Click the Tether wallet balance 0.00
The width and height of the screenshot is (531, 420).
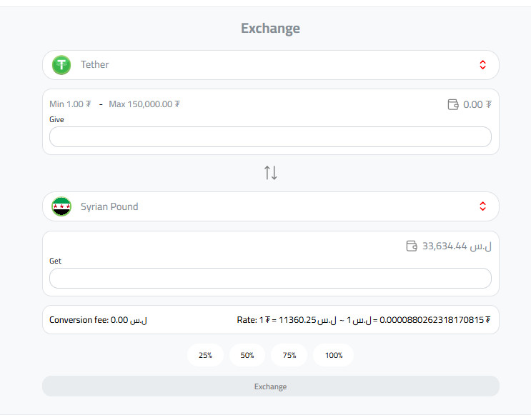(477, 104)
